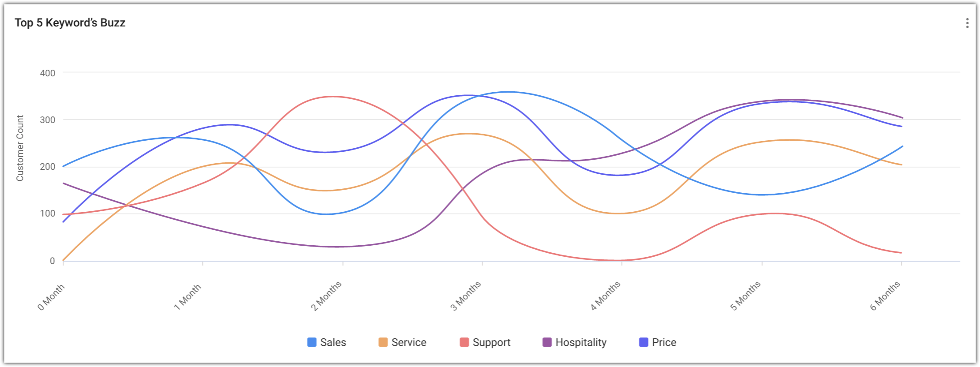980x367 pixels.
Task: Toggle the Support series label in legend
Action: [491, 342]
